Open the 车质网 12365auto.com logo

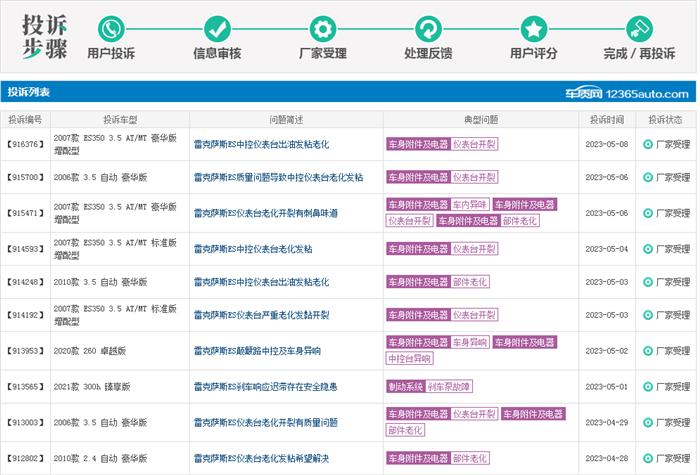[627, 93]
